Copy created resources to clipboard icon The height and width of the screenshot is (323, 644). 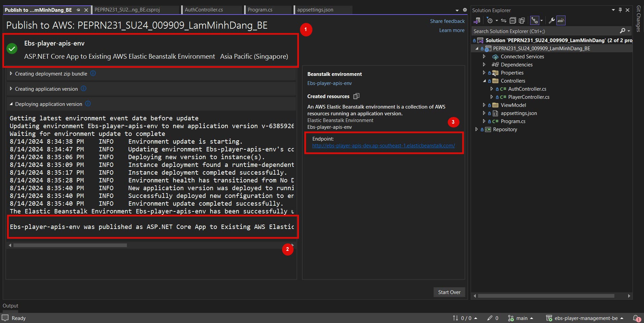point(357,96)
